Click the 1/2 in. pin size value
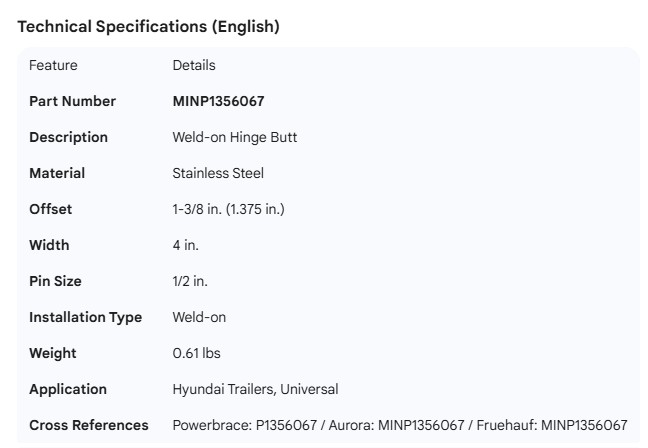 click(190, 281)
